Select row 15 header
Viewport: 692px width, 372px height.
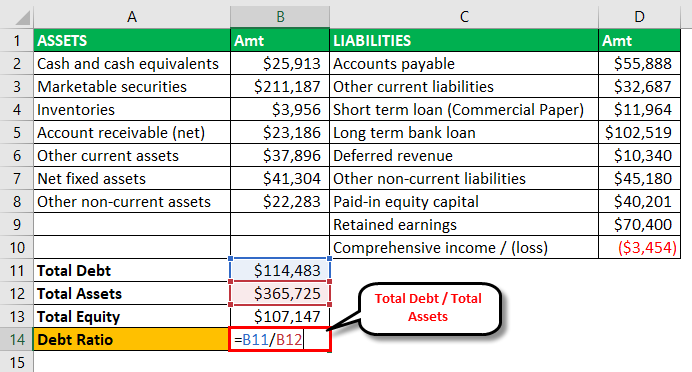coord(17,362)
